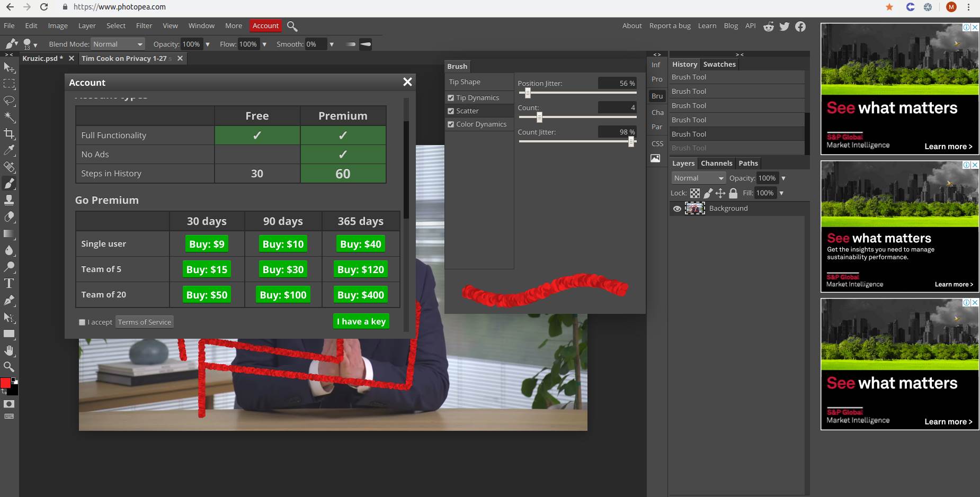Screen dimensions: 980x497
Task: Select the Zoom tool
Action: tap(9, 367)
